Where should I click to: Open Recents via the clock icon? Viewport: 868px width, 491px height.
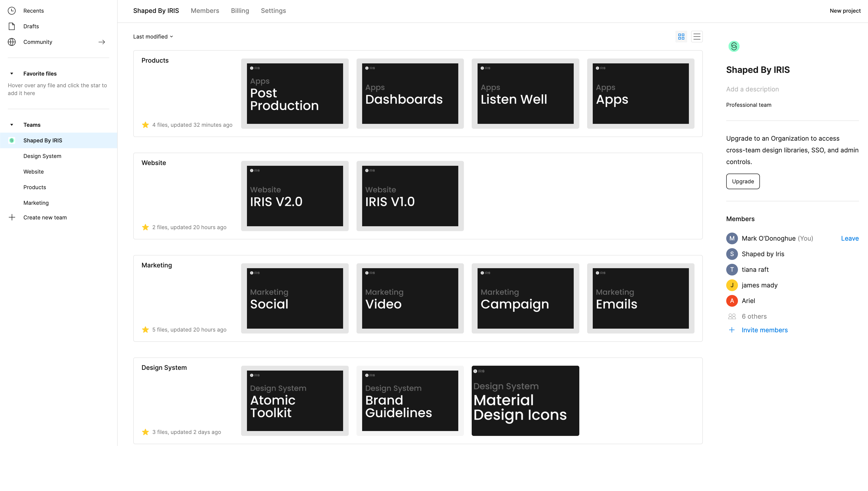12,11
